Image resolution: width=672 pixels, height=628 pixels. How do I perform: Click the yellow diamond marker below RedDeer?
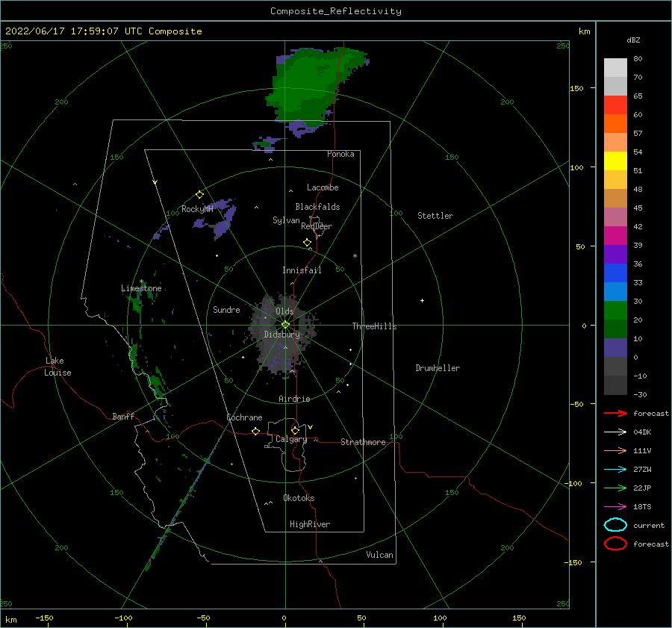(307, 243)
